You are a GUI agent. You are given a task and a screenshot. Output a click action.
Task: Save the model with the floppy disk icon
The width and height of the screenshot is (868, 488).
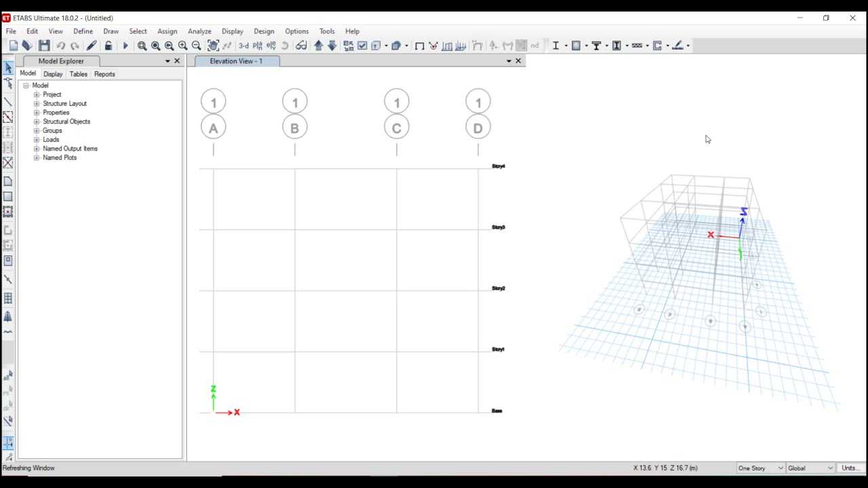[x=44, y=45]
